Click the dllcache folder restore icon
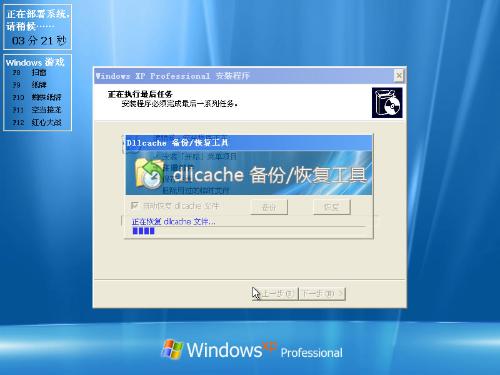The height and width of the screenshot is (375, 500). (x=149, y=174)
